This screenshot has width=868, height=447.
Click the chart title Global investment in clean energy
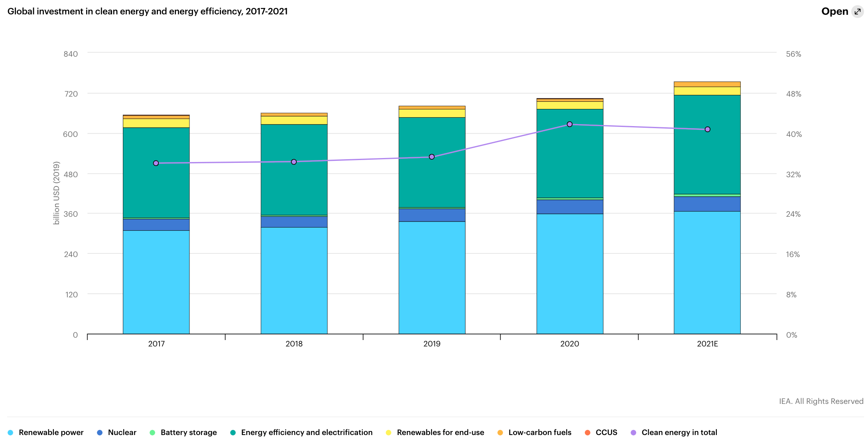coord(148,11)
